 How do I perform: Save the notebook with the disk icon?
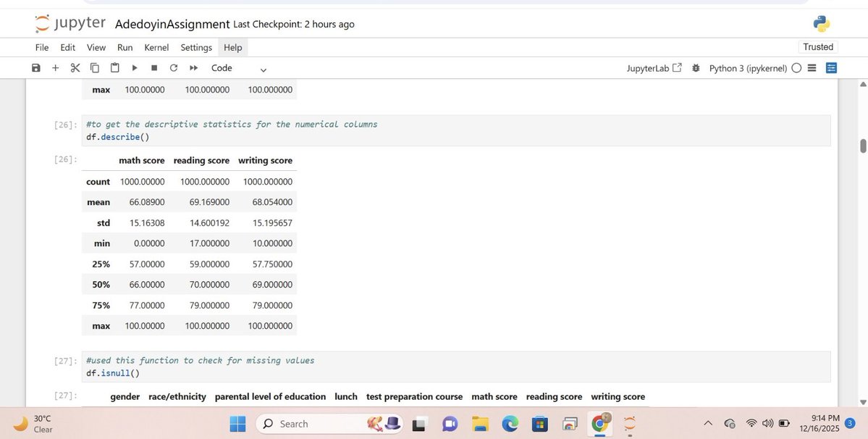click(36, 67)
